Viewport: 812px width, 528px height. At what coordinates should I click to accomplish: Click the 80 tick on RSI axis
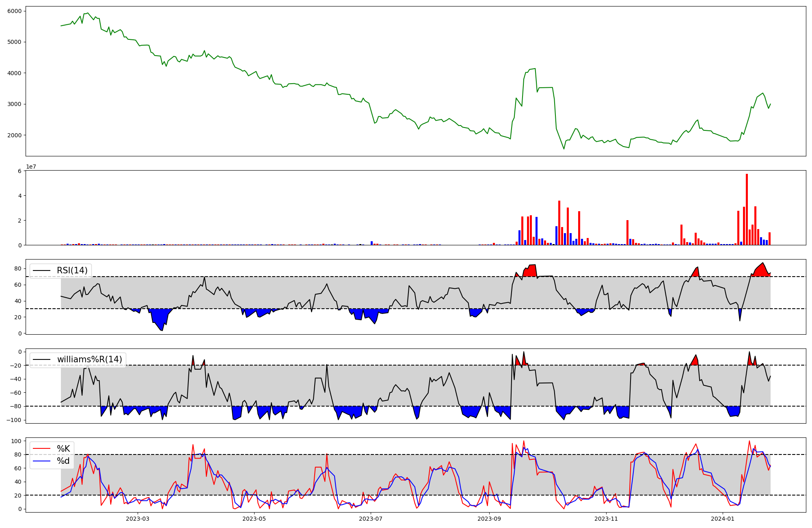(x=19, y=269)
